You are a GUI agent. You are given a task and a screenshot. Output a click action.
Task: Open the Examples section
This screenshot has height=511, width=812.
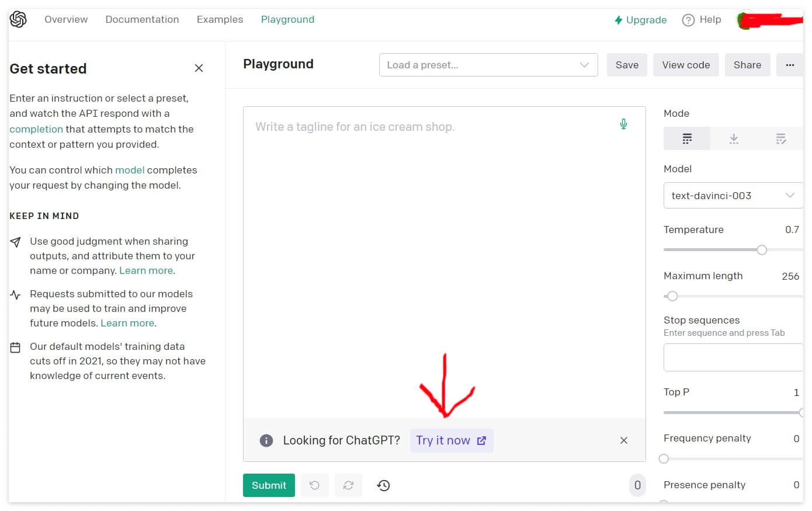click(220, 19)
